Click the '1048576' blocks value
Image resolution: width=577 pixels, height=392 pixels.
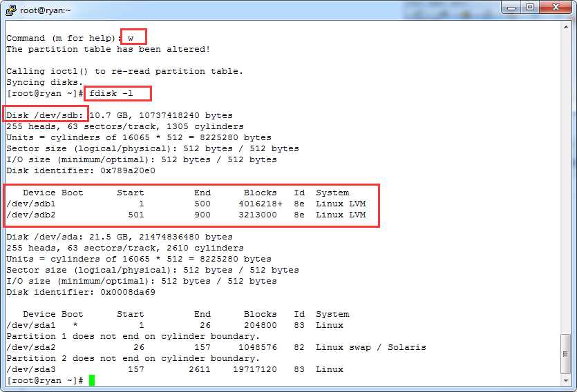pyautogui.click(x=258, y=347)
